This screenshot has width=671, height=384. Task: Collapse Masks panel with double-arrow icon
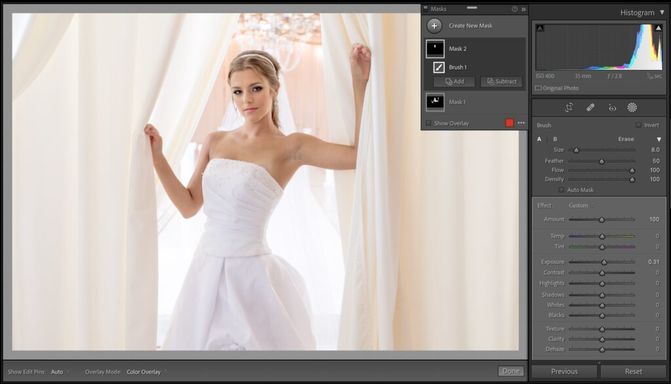click(523, 9)
